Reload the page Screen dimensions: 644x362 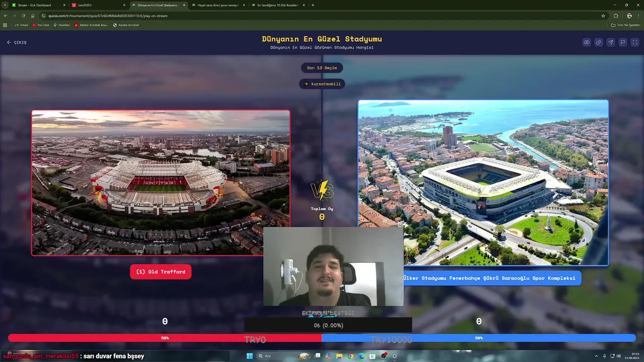pyautogui.click(x=24, y=16)
